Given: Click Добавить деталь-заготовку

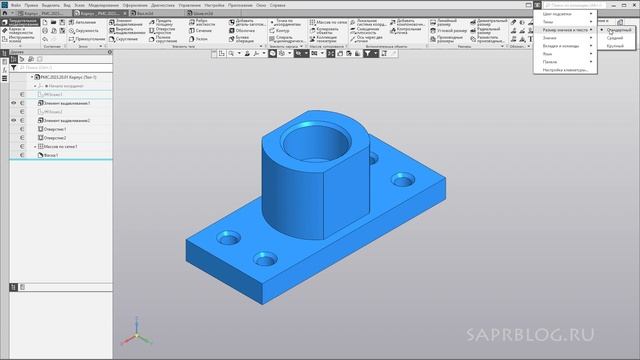Looking at the screenshot, I should pos(247,22).
